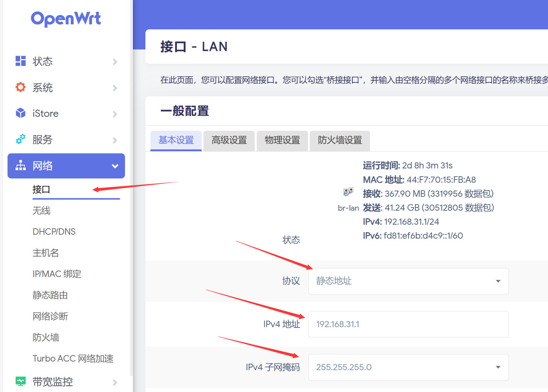Click the IPv4 地址 input field
548x392 pixels.
click(x=408, y=324)
